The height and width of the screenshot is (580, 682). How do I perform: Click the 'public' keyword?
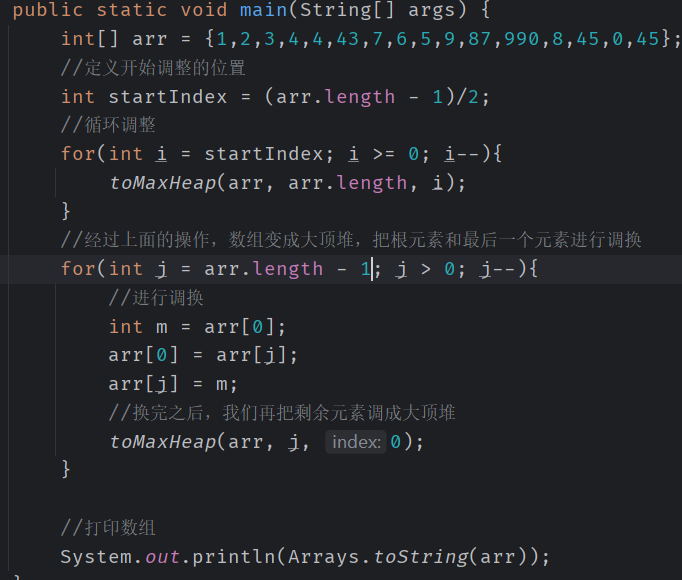click(48, 10)
